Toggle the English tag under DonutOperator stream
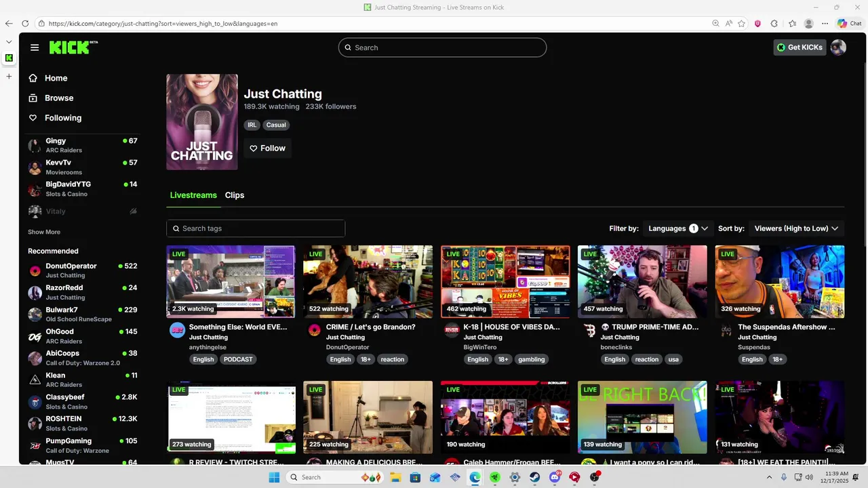The height and width of the screenshot is (488, 868). pos(340,359)
